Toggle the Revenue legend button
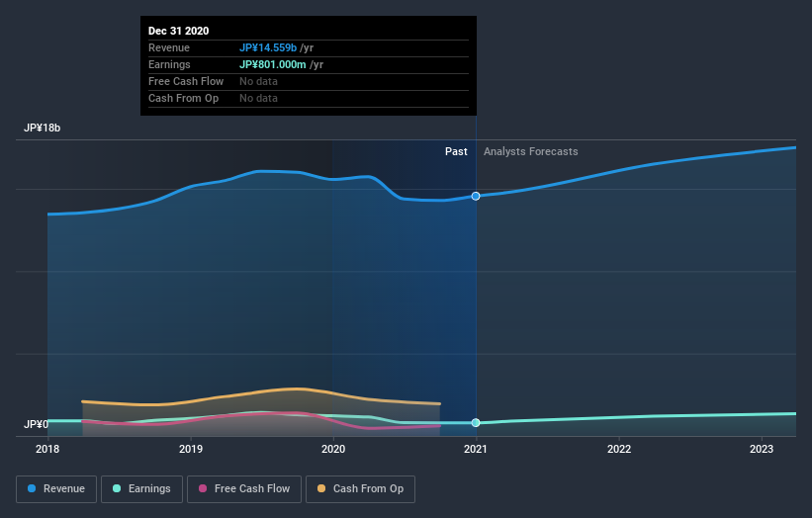 coord(56,489)
